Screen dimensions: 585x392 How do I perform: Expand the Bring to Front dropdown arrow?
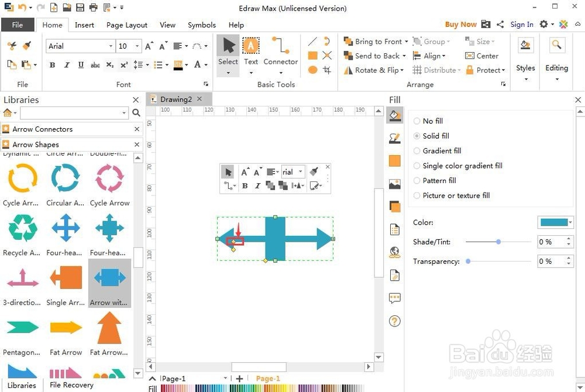click(407, 42)
